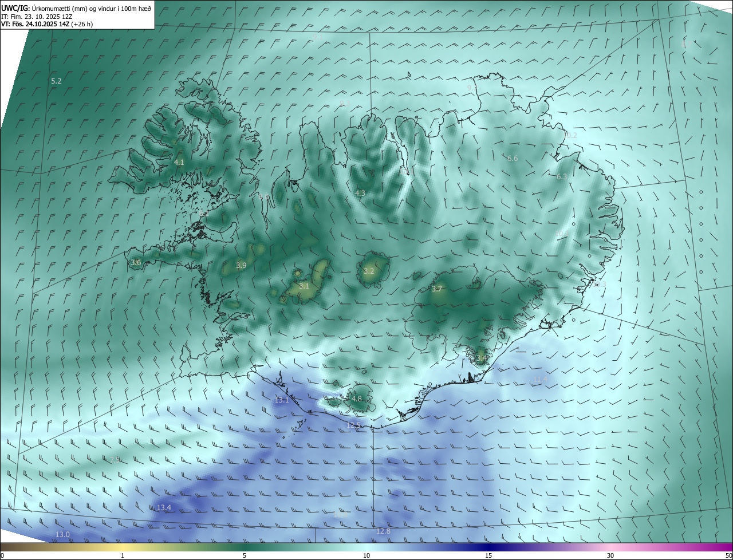Click the 3.2 value on the central glacier

(x=369, y=271)
